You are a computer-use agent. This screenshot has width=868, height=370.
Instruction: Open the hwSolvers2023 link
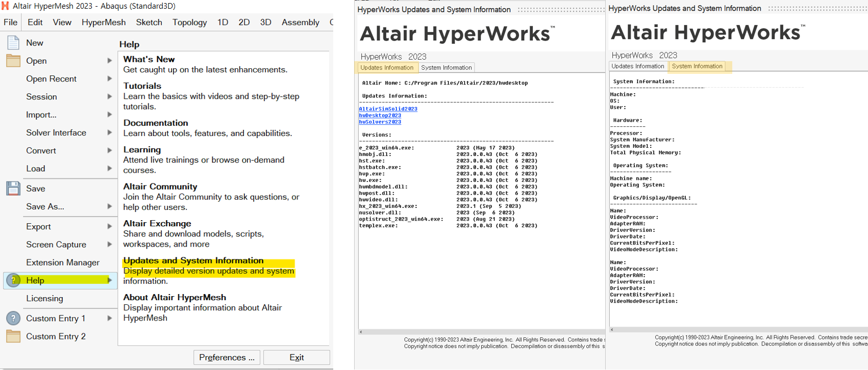[380, 122]
